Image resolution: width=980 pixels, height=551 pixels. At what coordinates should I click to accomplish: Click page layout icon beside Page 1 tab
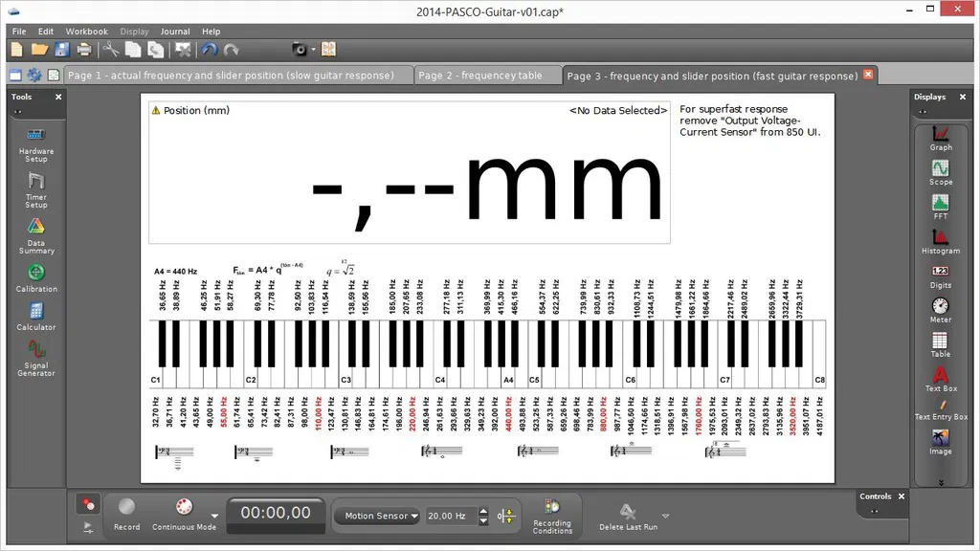(x=54, y=76)
